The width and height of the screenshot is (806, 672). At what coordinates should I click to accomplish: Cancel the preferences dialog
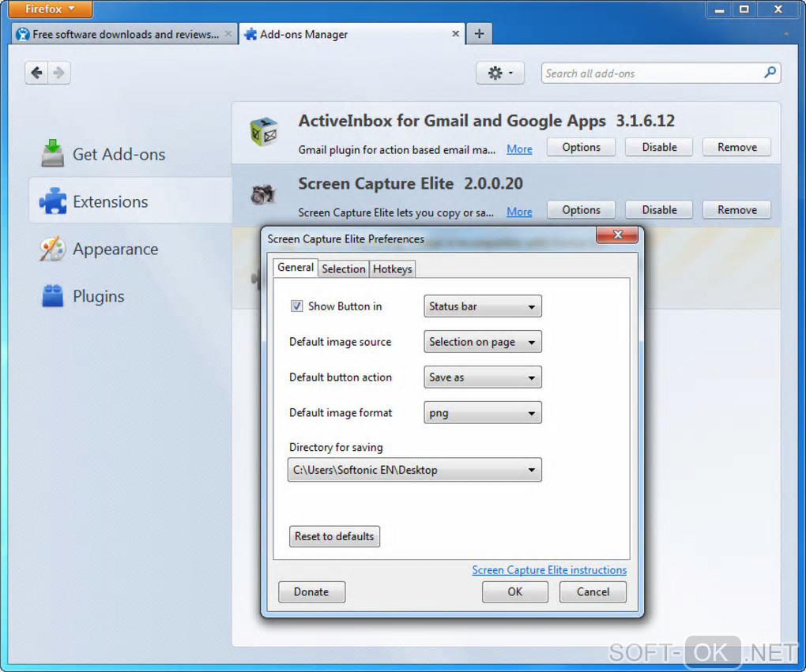[x=593, y=592]
